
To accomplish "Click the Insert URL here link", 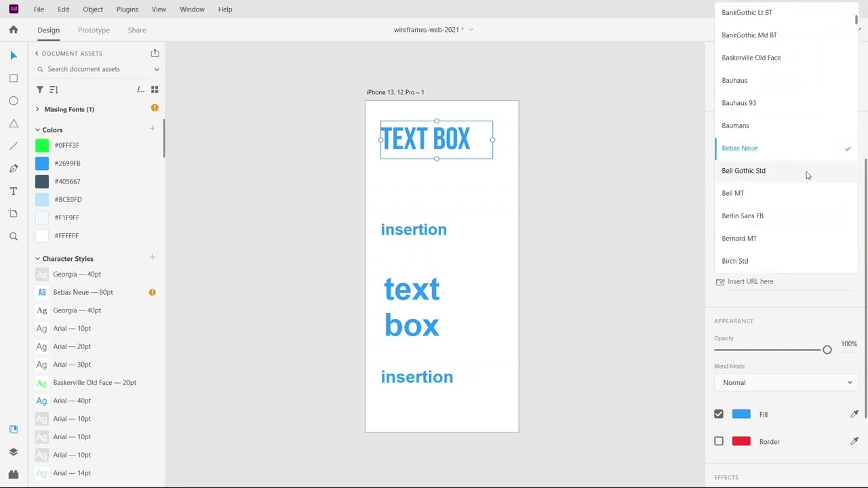I will [750, 281].
